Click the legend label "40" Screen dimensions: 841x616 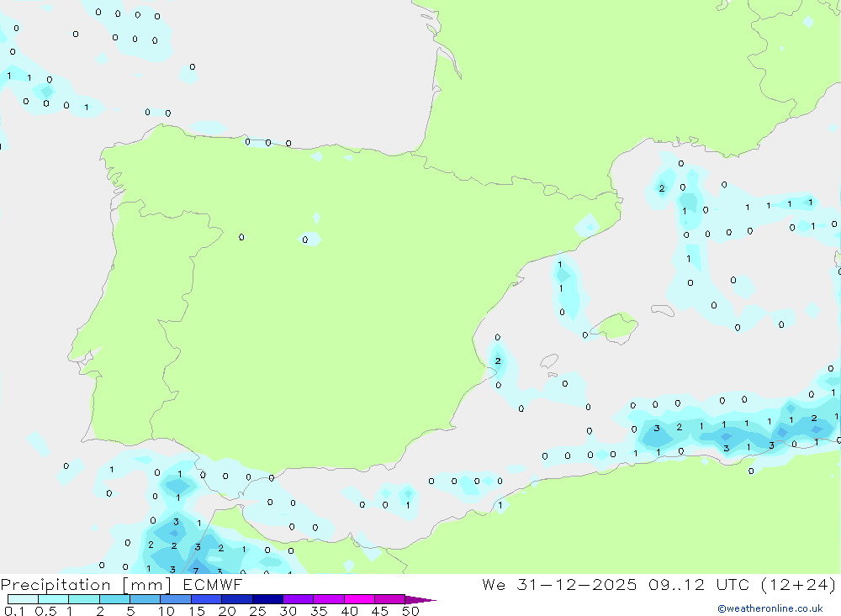(349, 611)
